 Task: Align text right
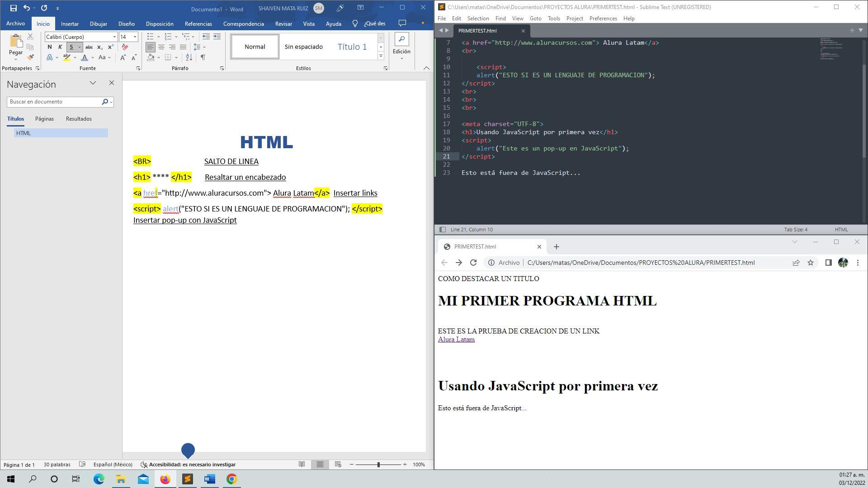[172, 47]
